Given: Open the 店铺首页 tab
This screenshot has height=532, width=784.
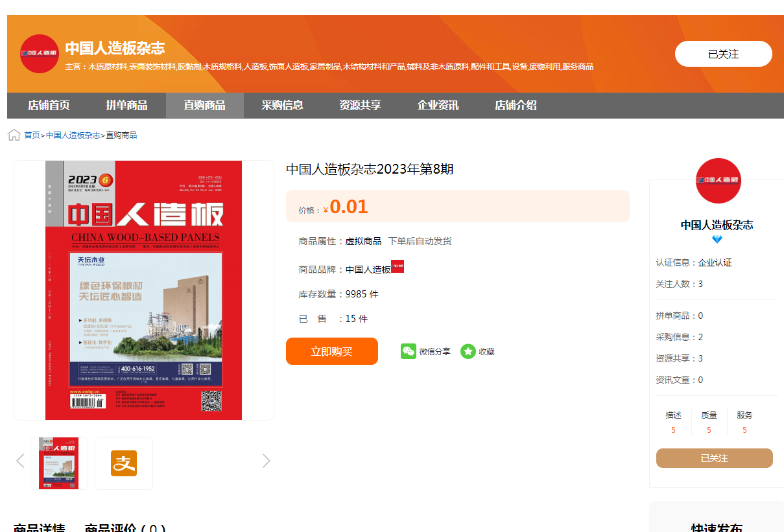Looking at the screenshot, I should pos(49,105).
